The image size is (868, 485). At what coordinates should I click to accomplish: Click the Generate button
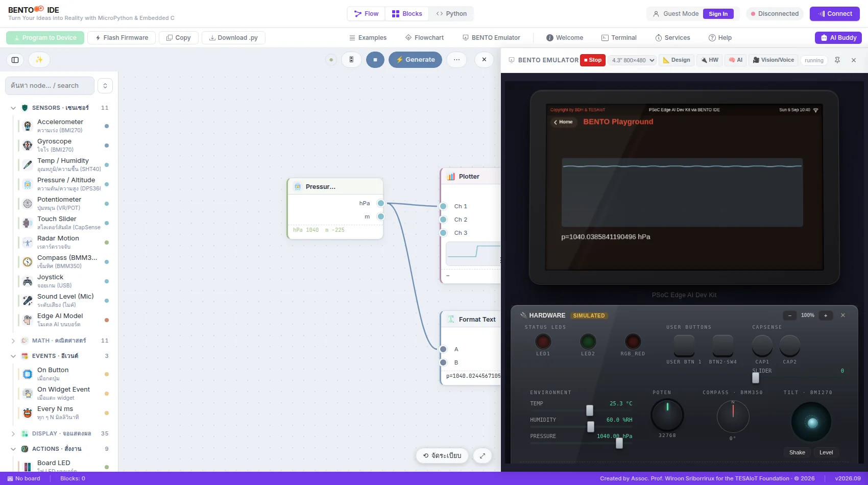[x=415, y=60]
